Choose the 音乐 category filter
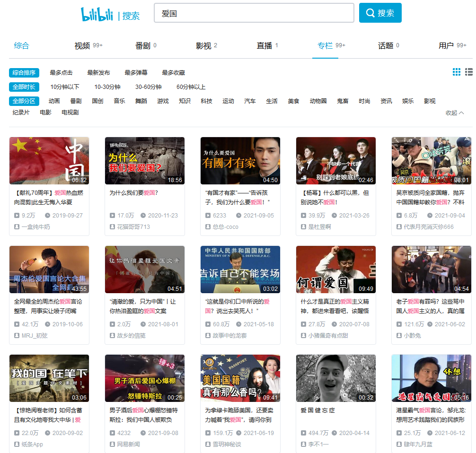Viewport: 476px width, 453px height. click(119, 101)
